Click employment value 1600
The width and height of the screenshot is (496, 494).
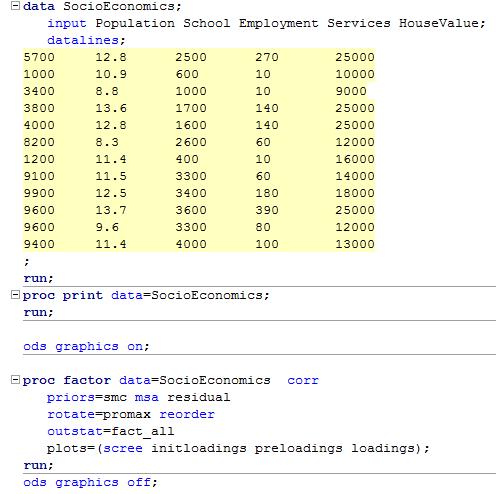click(191, 125)
